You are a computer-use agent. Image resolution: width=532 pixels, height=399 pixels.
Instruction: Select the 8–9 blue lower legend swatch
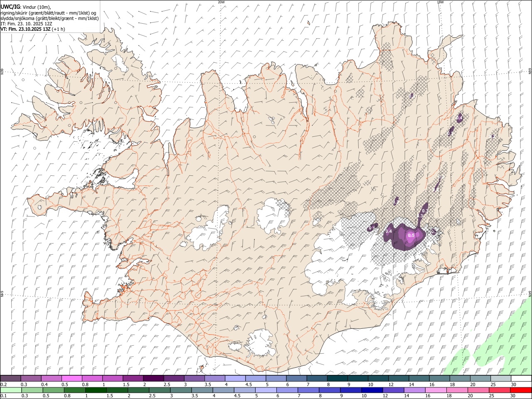pyautogui.click(x=329, y=390)
